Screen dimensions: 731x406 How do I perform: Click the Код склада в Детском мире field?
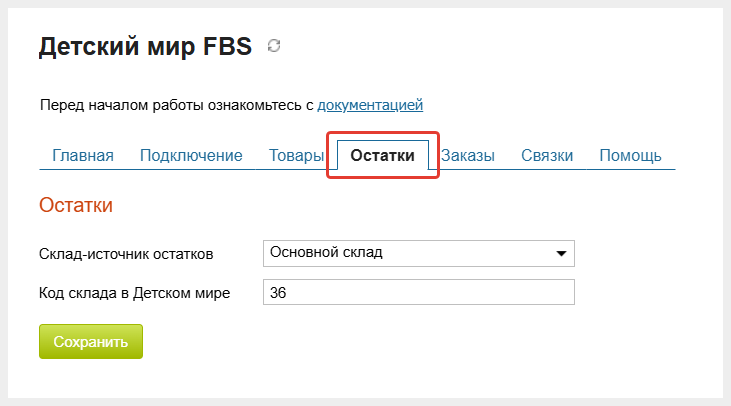tap(419, 292)
